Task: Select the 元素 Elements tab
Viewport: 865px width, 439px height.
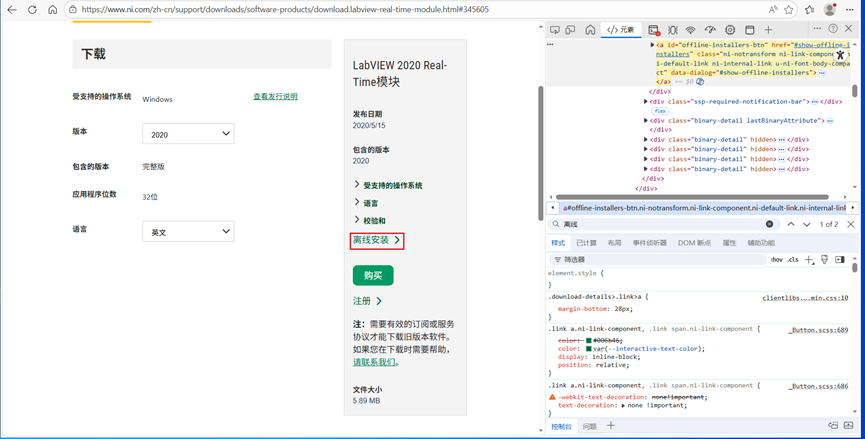Action: point(621,30)
